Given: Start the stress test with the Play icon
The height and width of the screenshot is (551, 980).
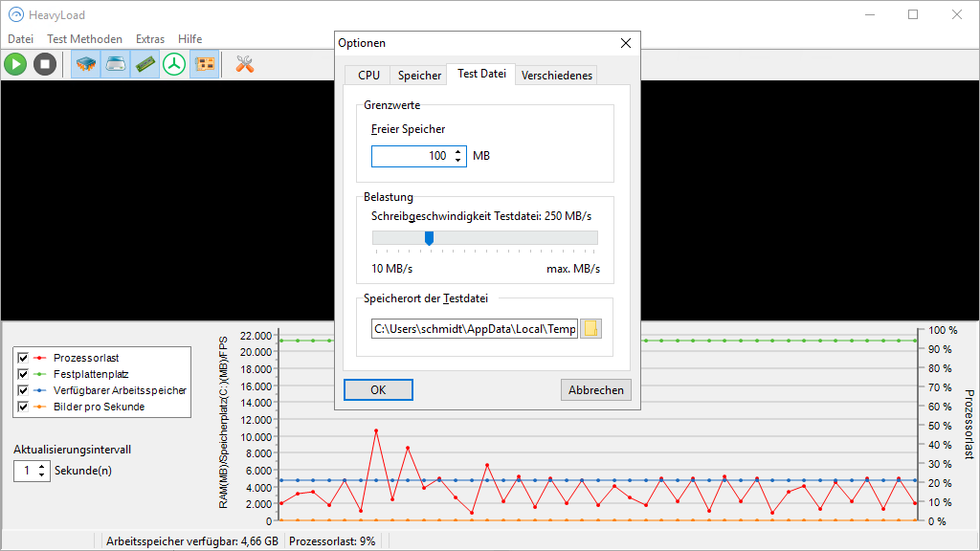Looking at the screenshot, I should pyautogui.click(x=14, y=64).
